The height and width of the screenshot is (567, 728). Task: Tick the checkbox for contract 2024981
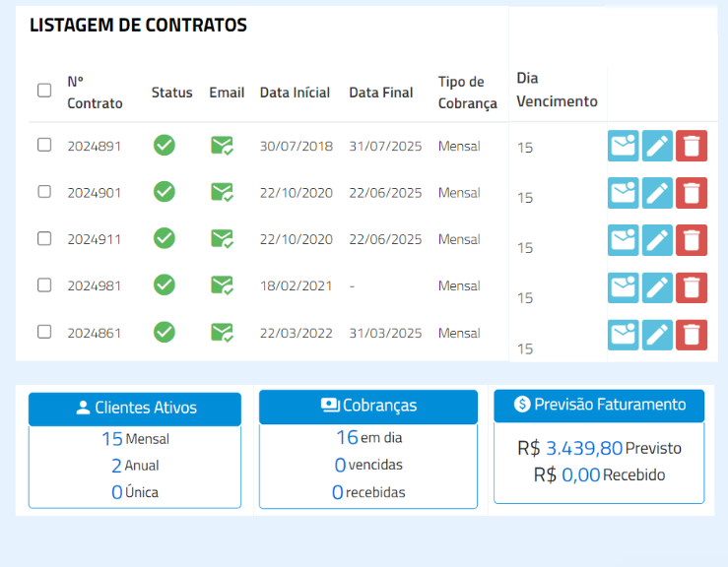(44, 284)
